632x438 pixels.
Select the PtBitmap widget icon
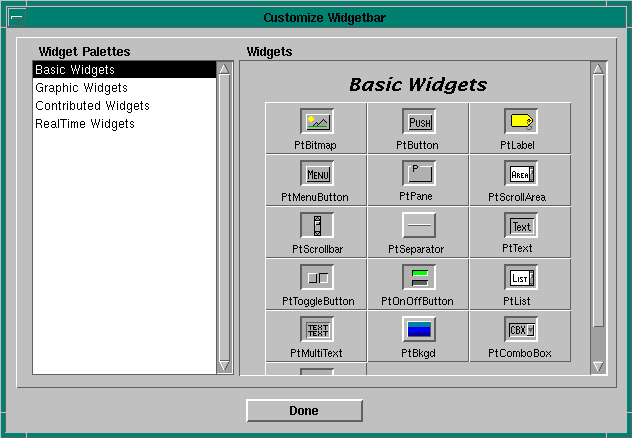click(x=317, y=122)
